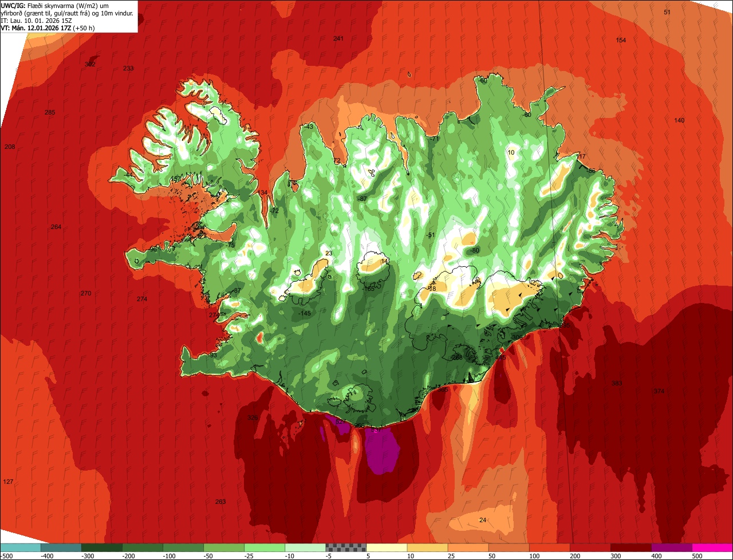Click the legend tick label 500

click(x=696, y=556)
